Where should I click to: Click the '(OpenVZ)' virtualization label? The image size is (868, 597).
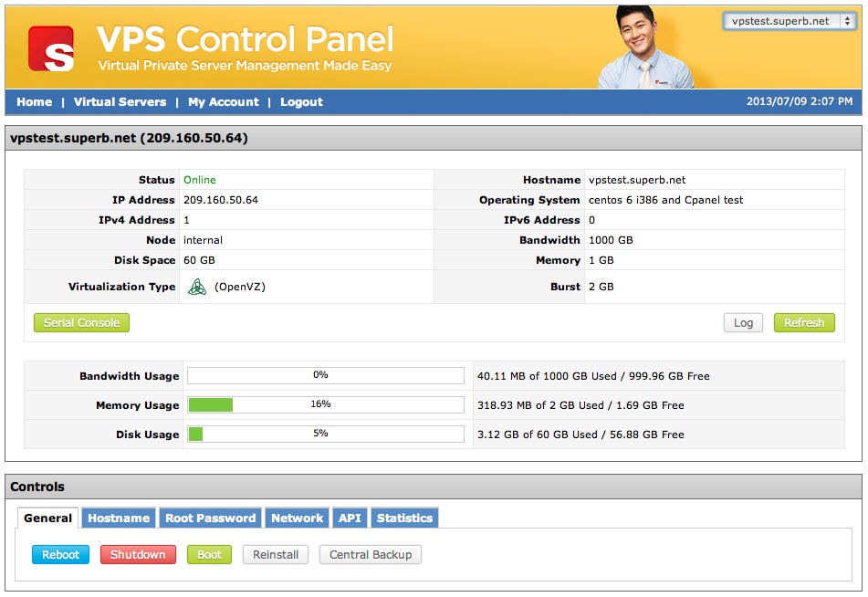tap(240, 287)
